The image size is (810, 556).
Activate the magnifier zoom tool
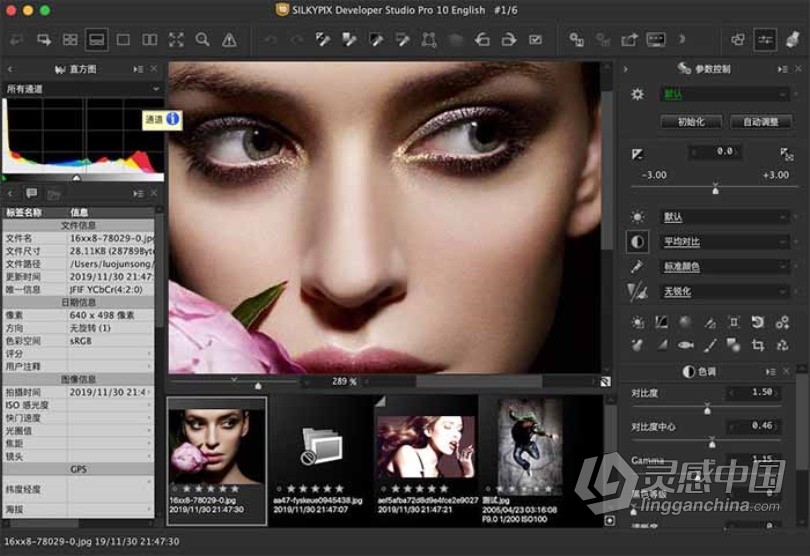click(202, 40)
